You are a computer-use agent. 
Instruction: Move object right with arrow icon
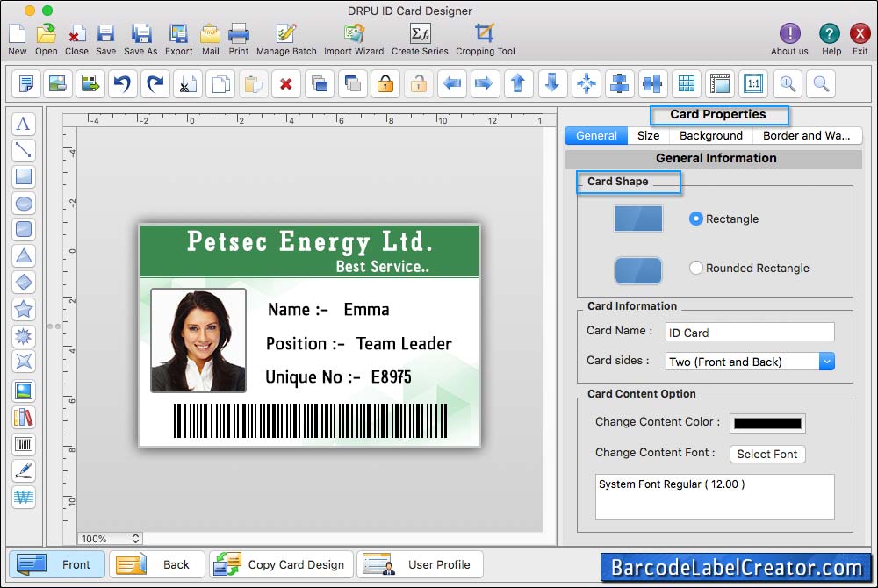[485, 84]
